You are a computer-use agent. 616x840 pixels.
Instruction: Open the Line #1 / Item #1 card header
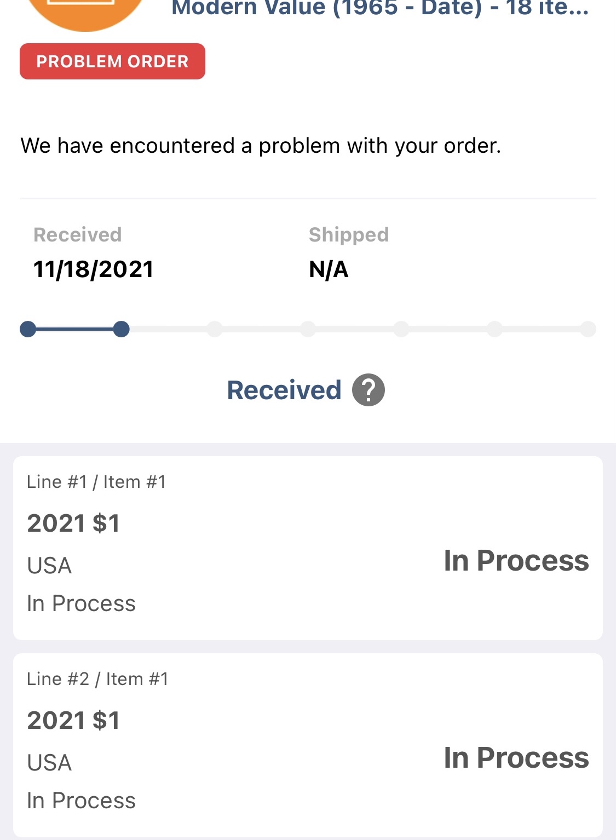click(x=96, y=482)
